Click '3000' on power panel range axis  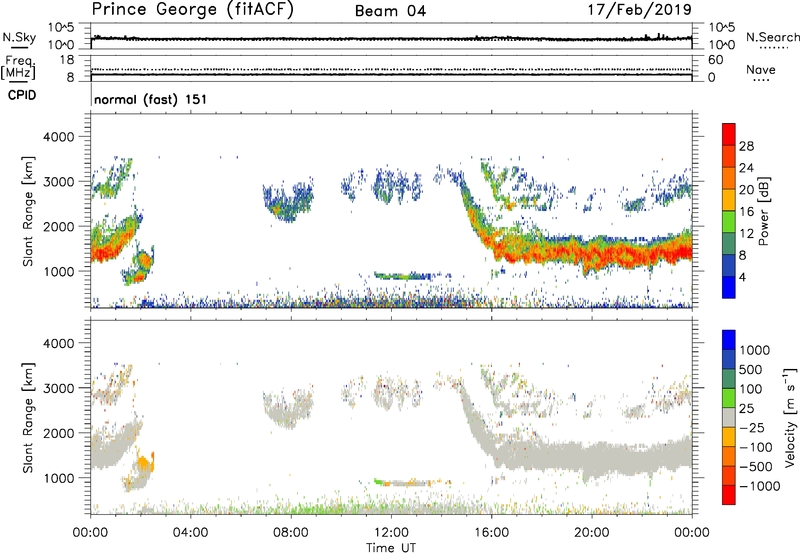pos(58,182)
